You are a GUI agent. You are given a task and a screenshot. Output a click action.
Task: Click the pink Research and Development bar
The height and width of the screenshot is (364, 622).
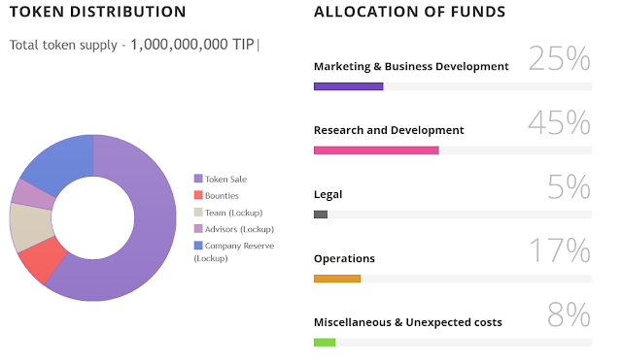pyautogui.click(x=376, y=150)
